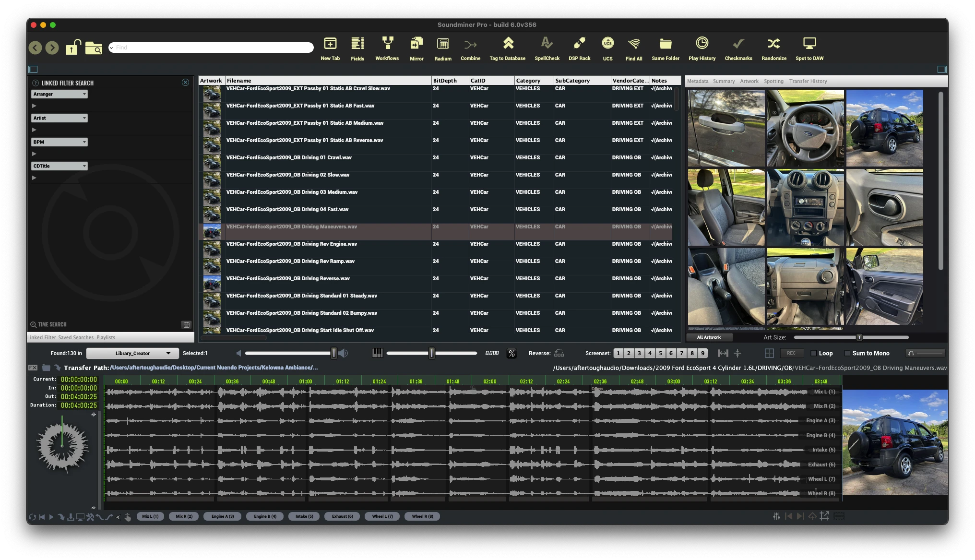This screenshot has height=560, width=975.
Task: Toggle the Reverse playback option
Action: point(559,353)
